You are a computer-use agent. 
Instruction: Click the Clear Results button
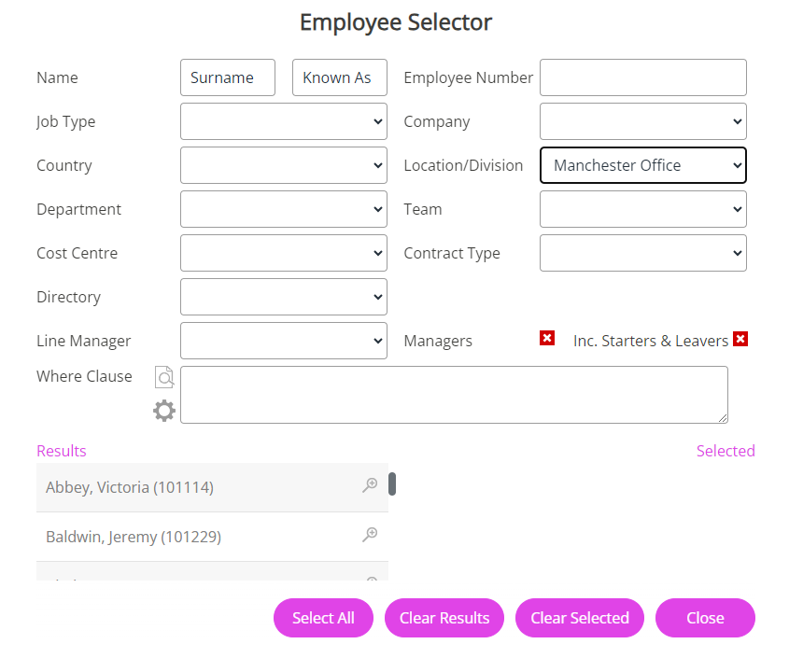444,618
